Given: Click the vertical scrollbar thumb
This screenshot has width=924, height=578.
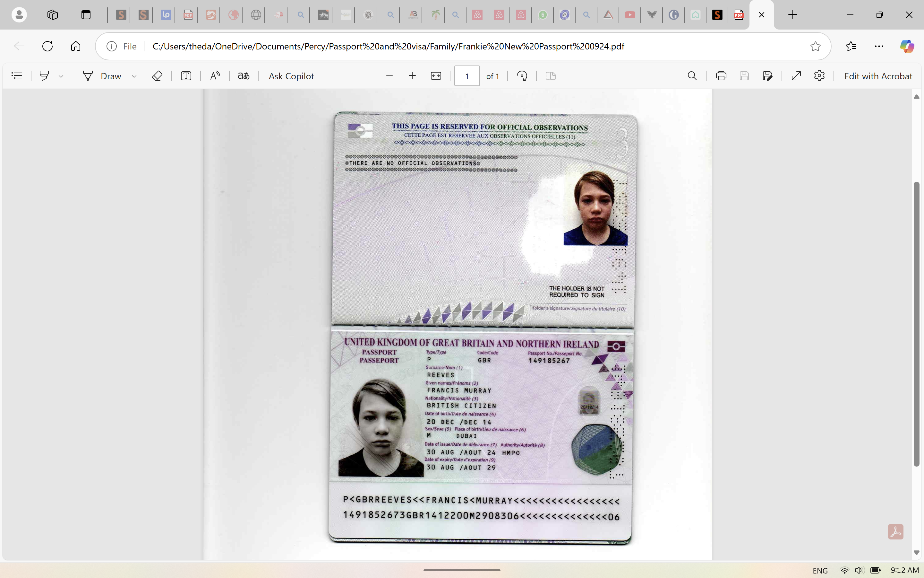Looking at the screenshot, I should pos(916,324).
